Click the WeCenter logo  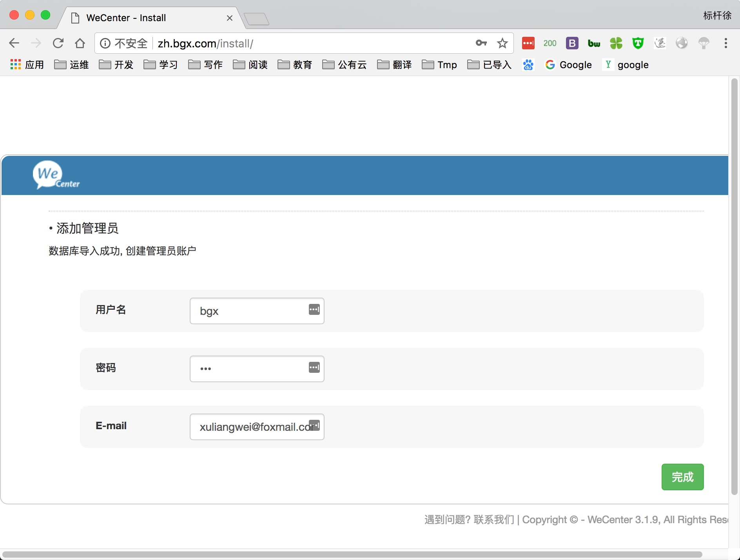pyautogui.click(x=56, y=175)
